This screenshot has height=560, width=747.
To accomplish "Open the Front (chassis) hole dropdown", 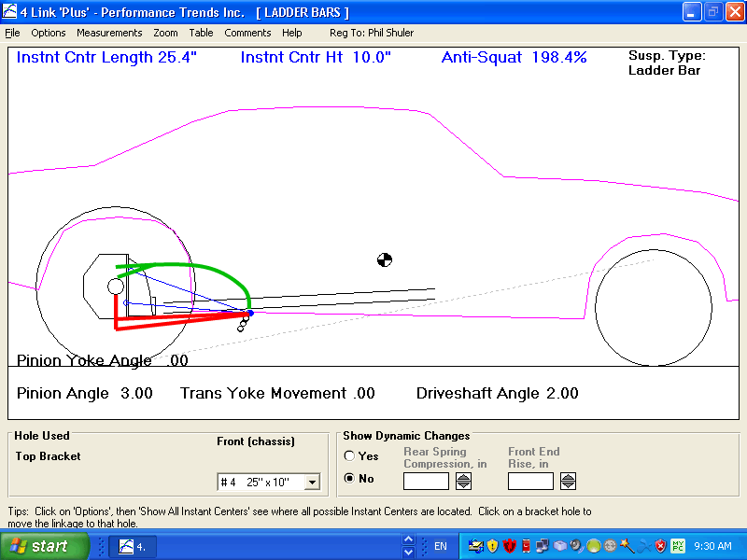I will click(x=312, y=482).
